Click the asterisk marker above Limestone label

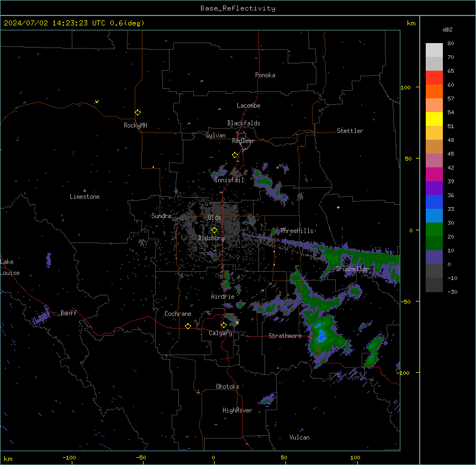(84, 191)
